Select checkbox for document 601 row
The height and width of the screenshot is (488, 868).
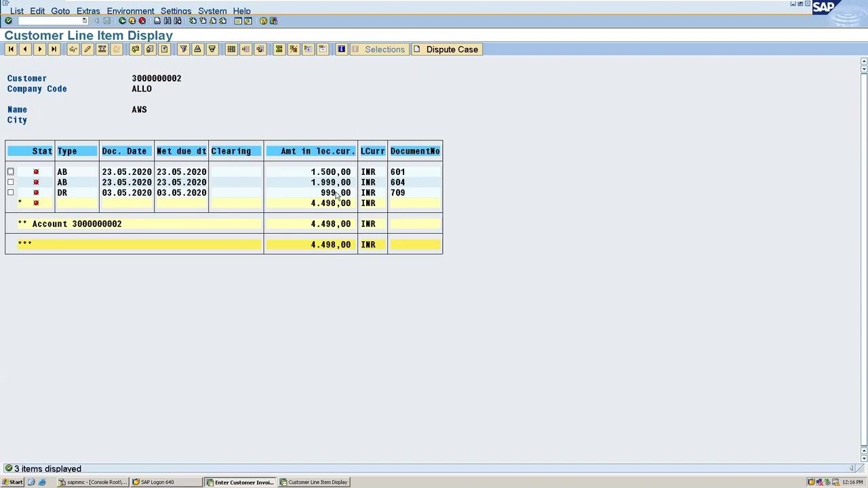point(11,172)
